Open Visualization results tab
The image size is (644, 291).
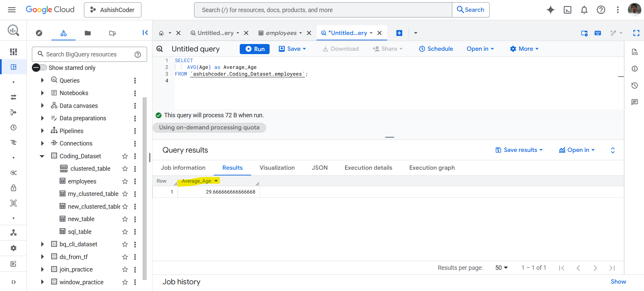(x=277, y=168)
